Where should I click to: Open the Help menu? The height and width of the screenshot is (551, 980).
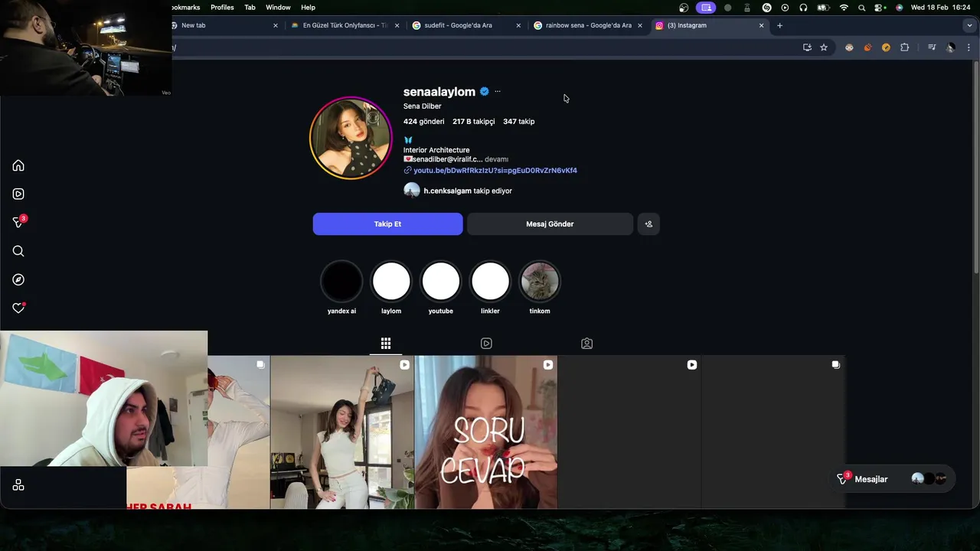coord(308,7)
